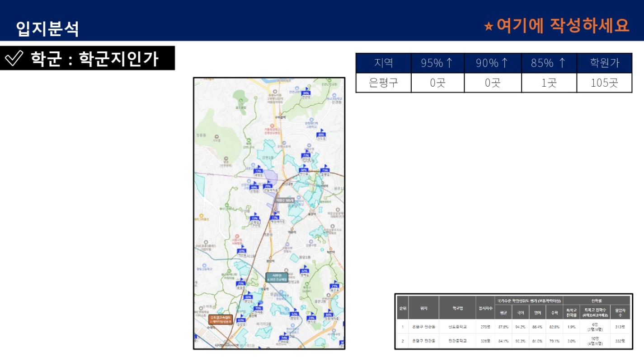Viewport: 644px width, 362px height.
Task: Click the 273명 cell
Action: [x=485, y=327]
